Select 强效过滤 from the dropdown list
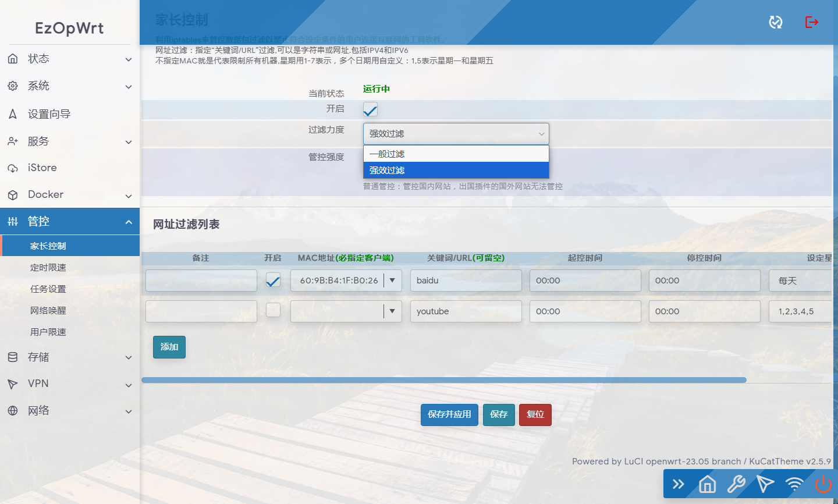838x504 pixels. pyautogui.click(x=456, y=170)
